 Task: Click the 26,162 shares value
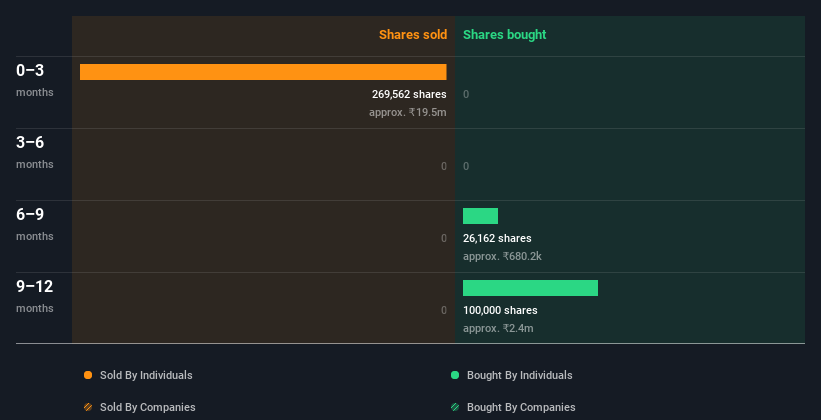pos(497,238)
